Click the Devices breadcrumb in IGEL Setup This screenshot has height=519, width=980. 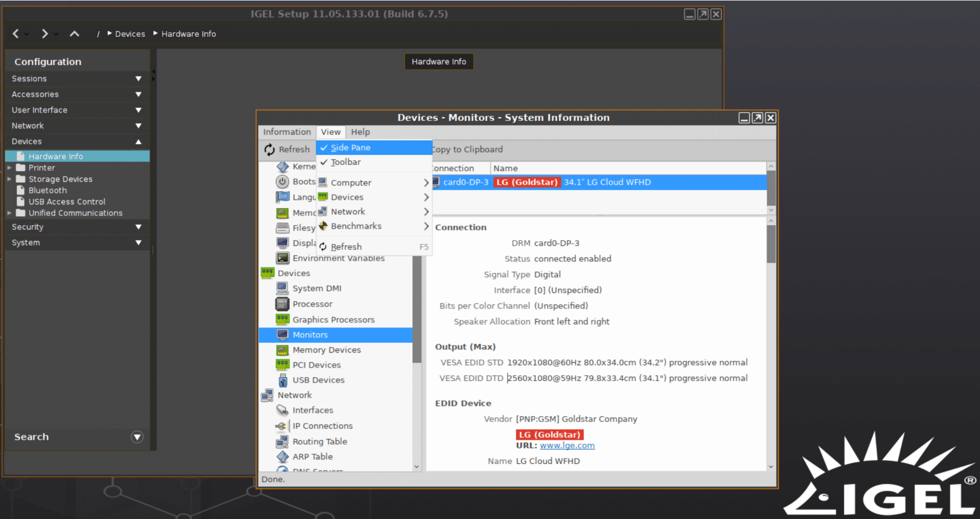pos(130,34)
